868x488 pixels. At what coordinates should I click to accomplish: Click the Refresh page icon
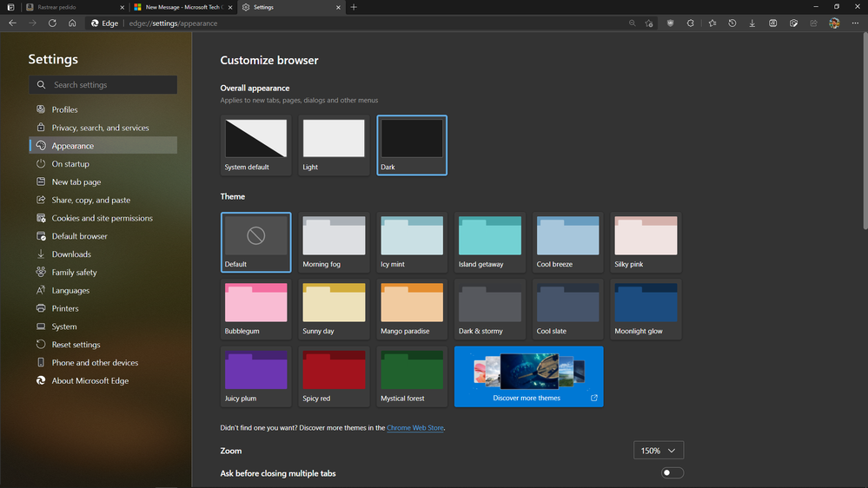(x=52, y=23)
